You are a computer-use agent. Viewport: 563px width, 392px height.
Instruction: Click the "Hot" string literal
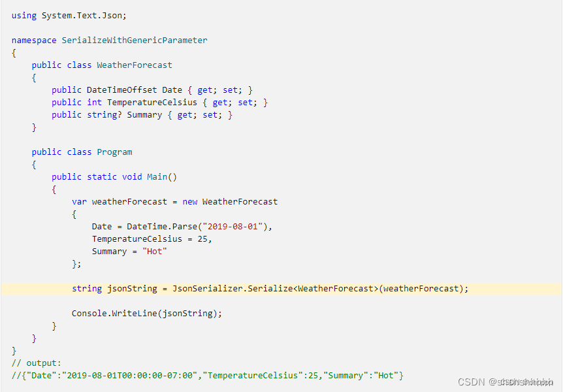155,252
